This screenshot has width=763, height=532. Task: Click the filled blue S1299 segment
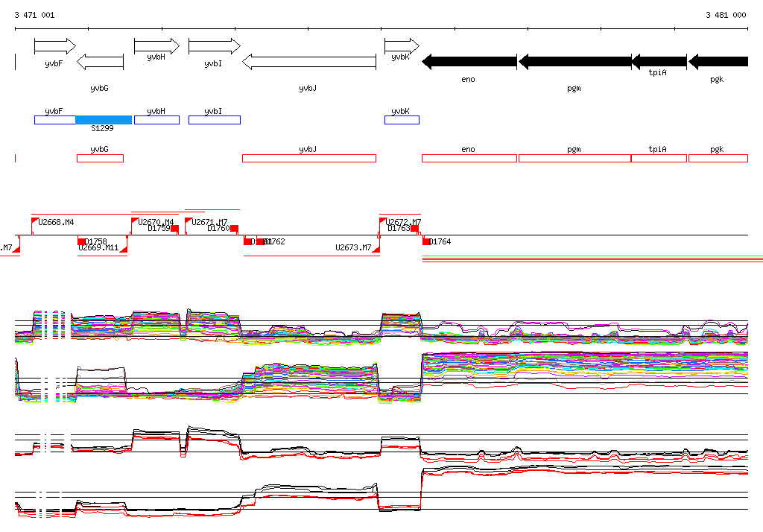(x=104, y=120)
